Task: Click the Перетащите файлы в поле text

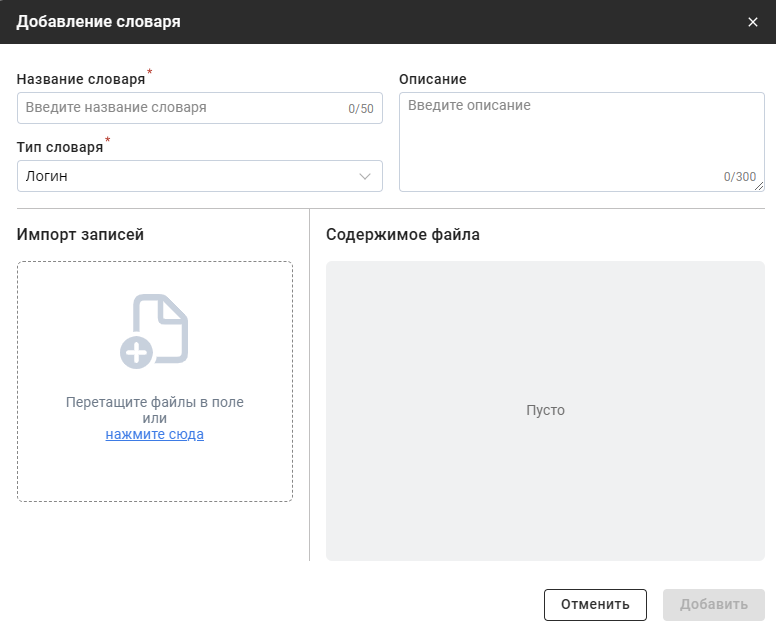Action: click(x=154, y=402)
